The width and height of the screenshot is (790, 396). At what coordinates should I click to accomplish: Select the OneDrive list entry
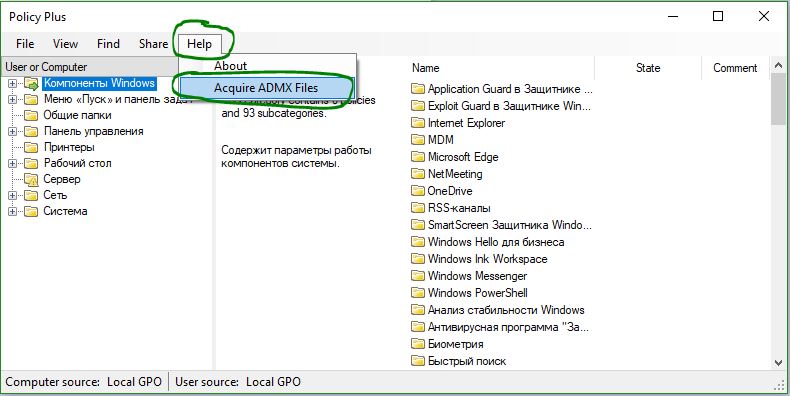tap(450, 191)
